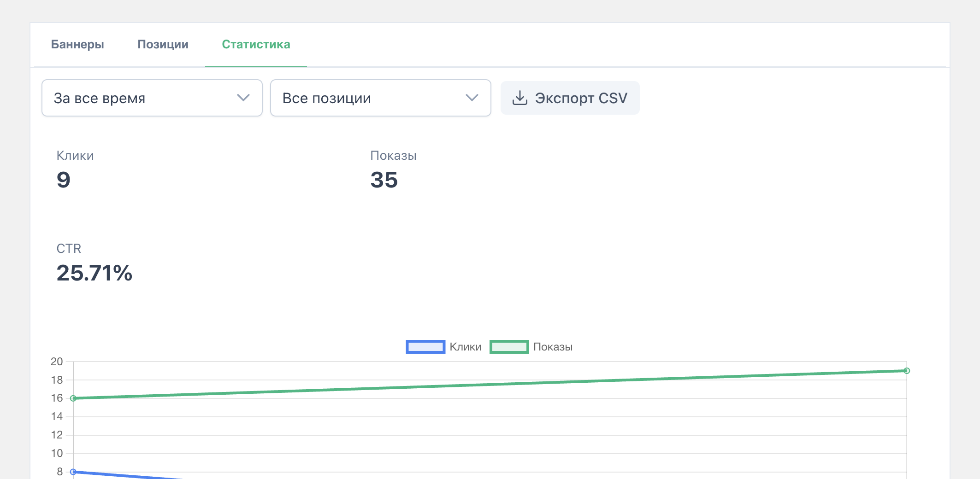This screenshot has height=479, width=980.
Task: Select the Статистика tab
Action: click(x=256, y=45)
